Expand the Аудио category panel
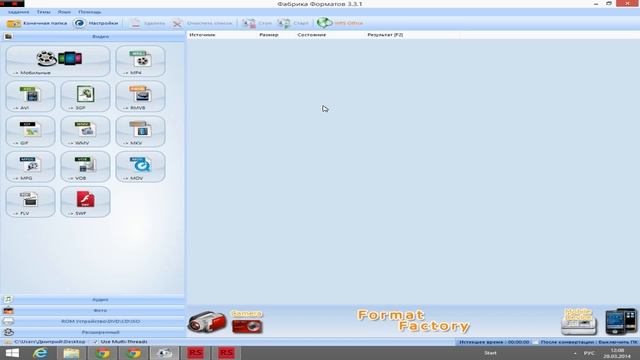Screen dimensions: 640x360 click(x=93, y=300)
